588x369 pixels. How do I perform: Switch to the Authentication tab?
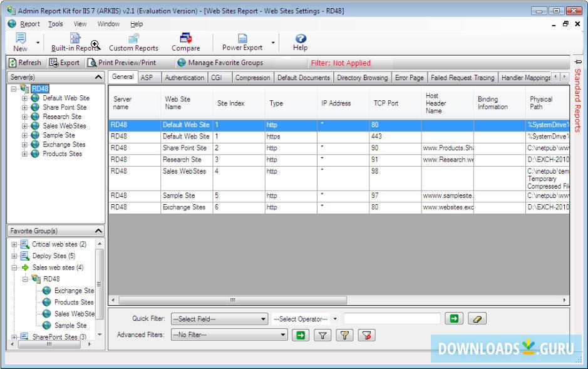click(184, 77)
